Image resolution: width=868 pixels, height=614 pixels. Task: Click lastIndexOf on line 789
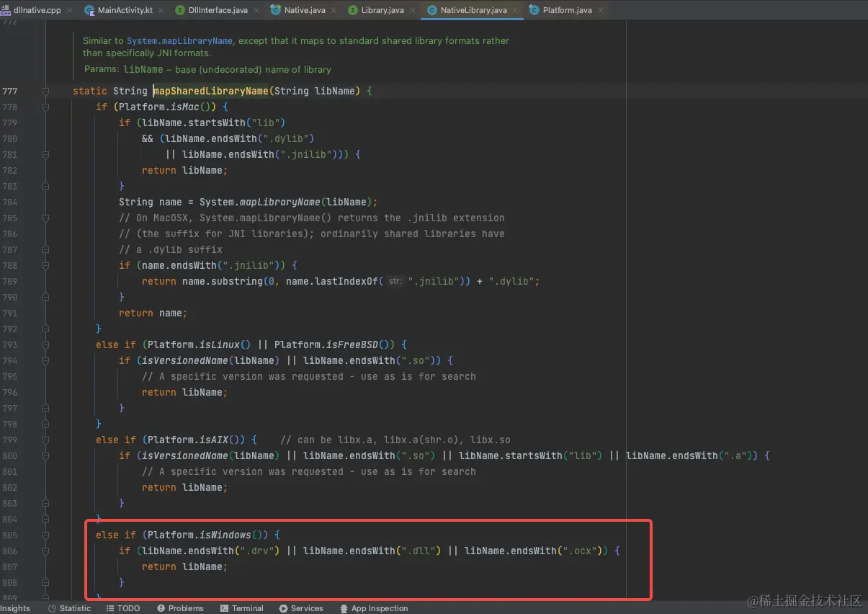click(x=346, y=282)
